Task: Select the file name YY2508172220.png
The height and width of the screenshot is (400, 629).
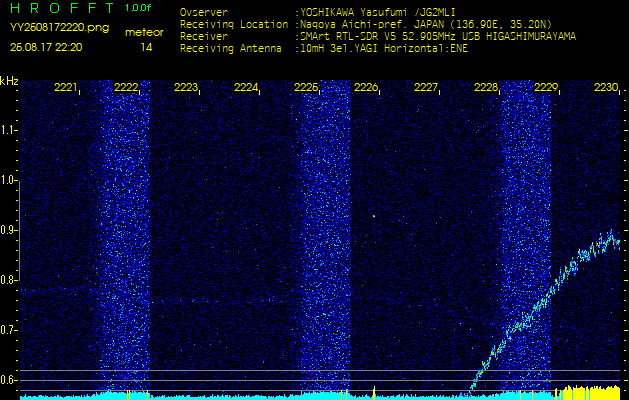Action: 59,28
